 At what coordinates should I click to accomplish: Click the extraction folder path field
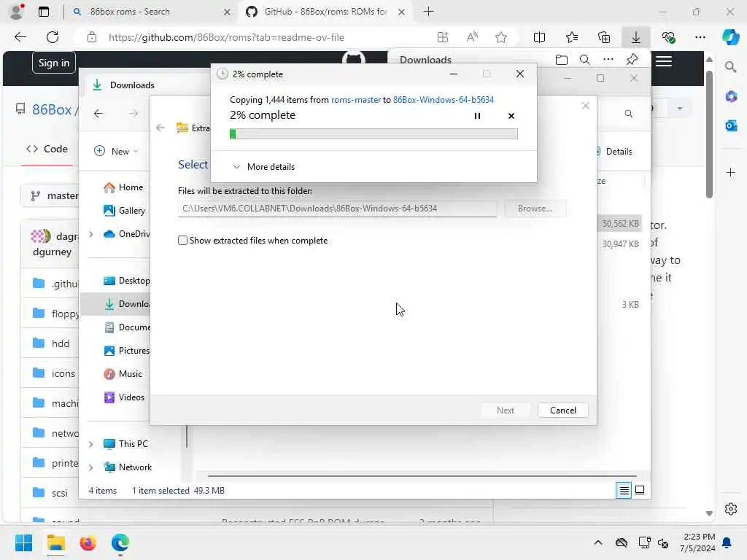[337, 209]
